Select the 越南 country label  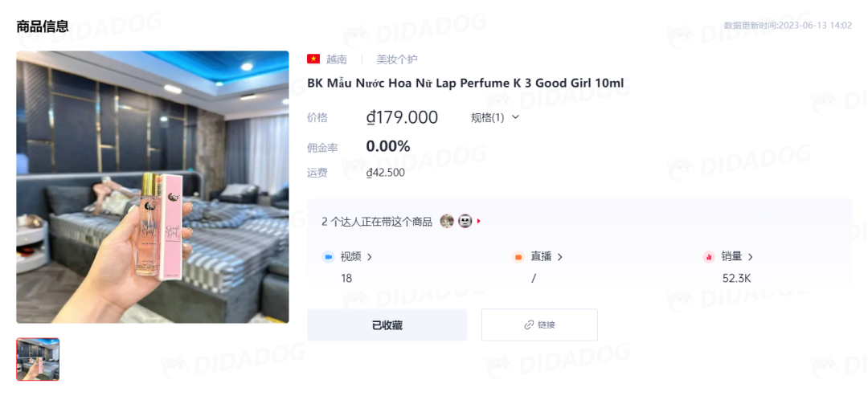[337, 59]
